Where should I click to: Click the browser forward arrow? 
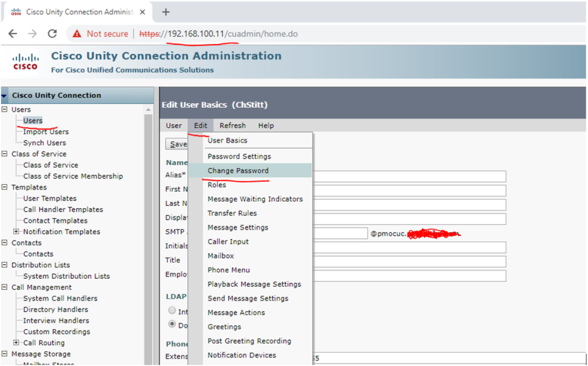tap(32, 34)
